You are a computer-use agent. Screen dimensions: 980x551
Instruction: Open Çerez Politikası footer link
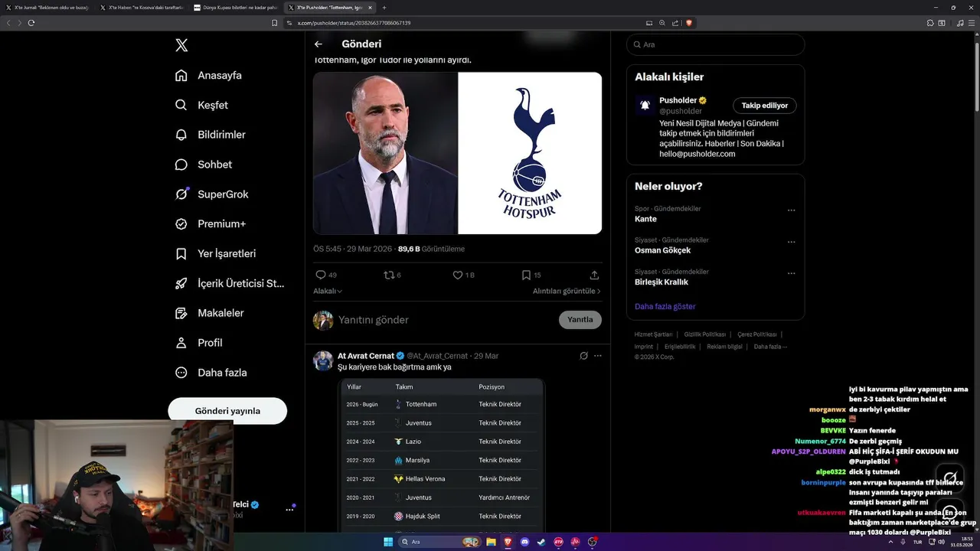pos(757,334)
